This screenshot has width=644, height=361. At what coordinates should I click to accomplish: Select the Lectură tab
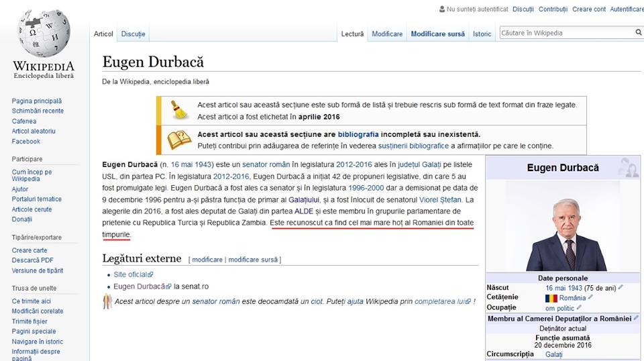point(352,34)
